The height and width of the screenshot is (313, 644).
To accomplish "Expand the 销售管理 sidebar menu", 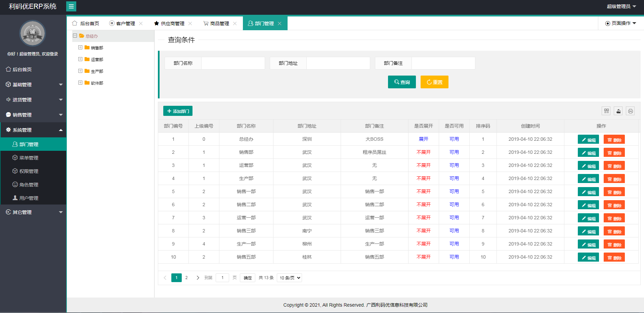I will [x=33, y=115].
